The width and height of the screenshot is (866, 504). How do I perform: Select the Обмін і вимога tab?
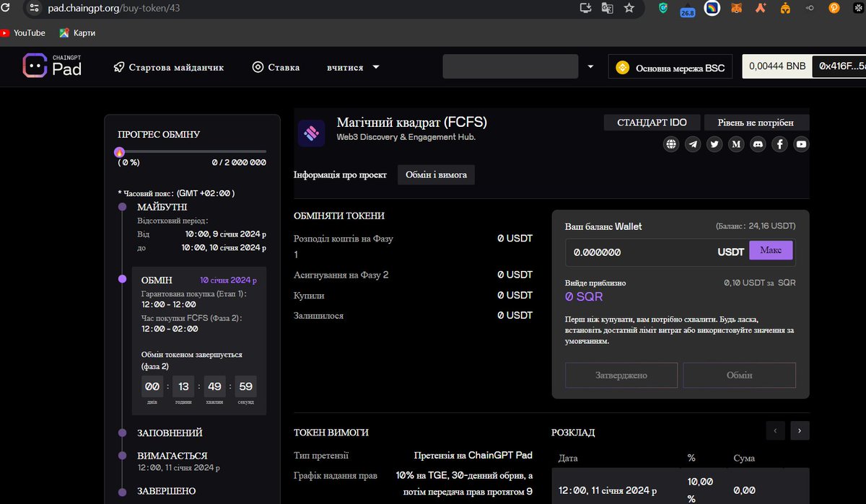tap(436, 174)
